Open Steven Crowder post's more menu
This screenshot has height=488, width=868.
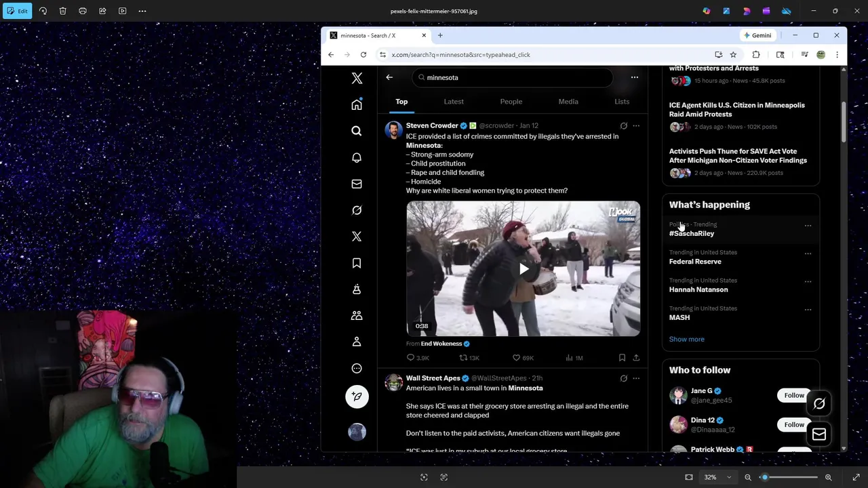tap(636, 125)
